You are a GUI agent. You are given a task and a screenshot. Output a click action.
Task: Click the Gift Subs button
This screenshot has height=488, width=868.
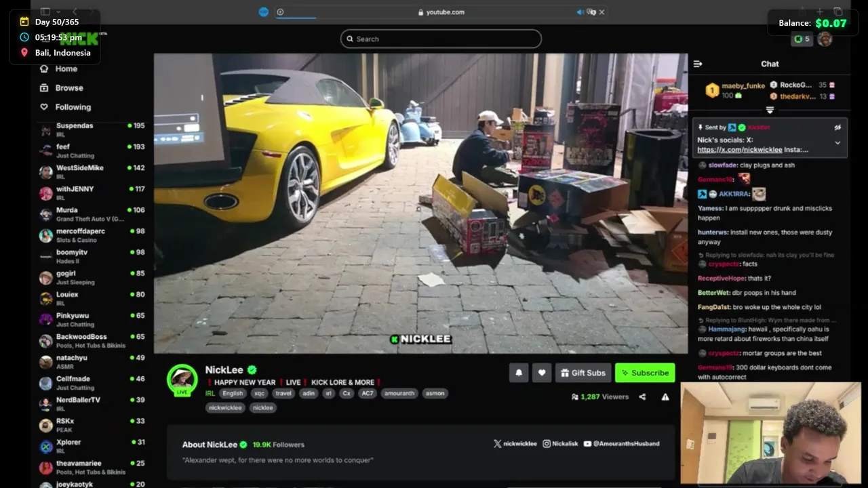pos(583,373)
